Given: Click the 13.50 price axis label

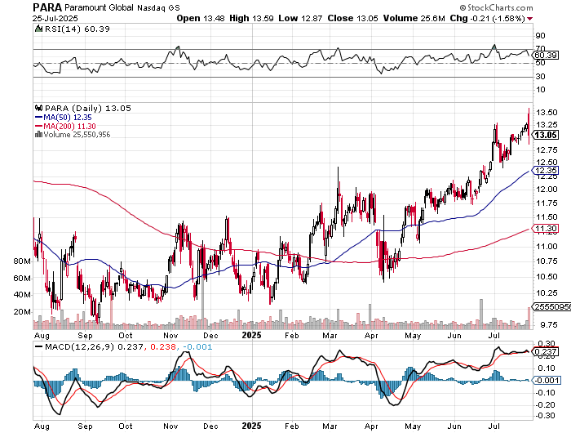Looking at the screenshot, I should click(547, 112).
